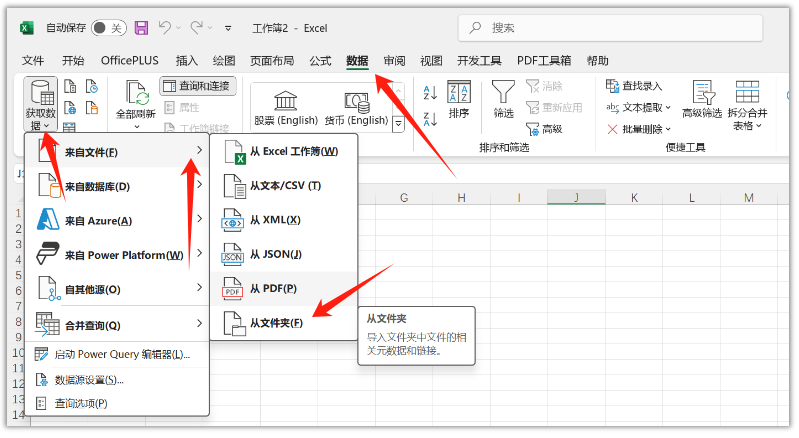Open the Undo history dropdown arrow
Screen dimensions: 799x438
pos(178,28)
